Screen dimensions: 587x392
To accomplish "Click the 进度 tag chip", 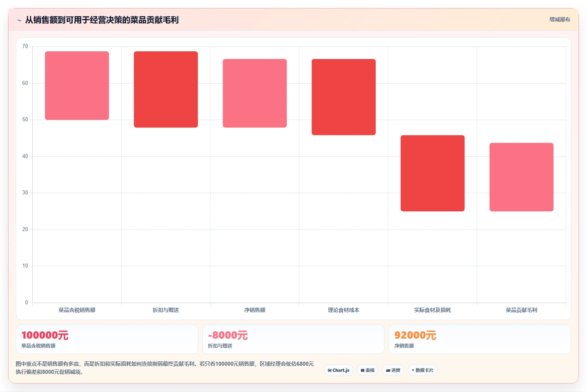I will (393, 370).
